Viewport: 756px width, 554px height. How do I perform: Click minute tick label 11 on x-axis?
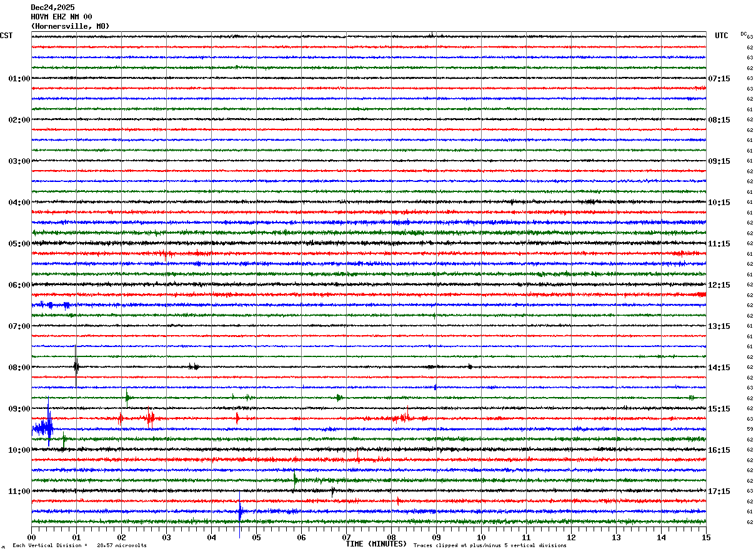click(526, 537)
